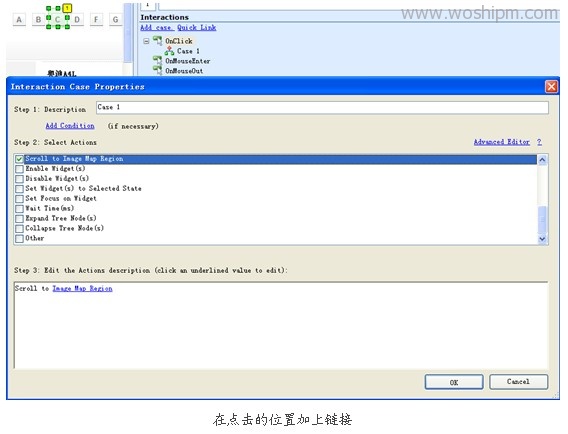The width and height of the screenshot is (568, 434).
Task: Uncheck Scroll to Image Map Region
Action: click(x=19, y=159)
